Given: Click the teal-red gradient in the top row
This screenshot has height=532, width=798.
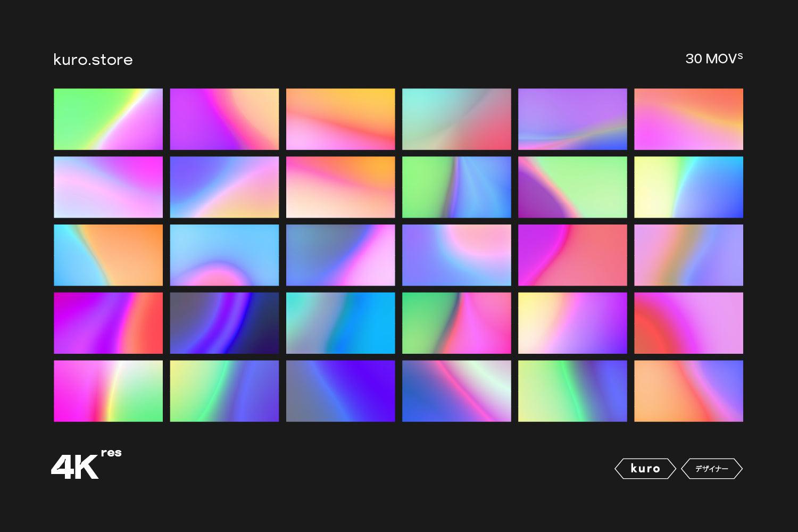Looking at the screenshot, I should (x=456, y=119).
